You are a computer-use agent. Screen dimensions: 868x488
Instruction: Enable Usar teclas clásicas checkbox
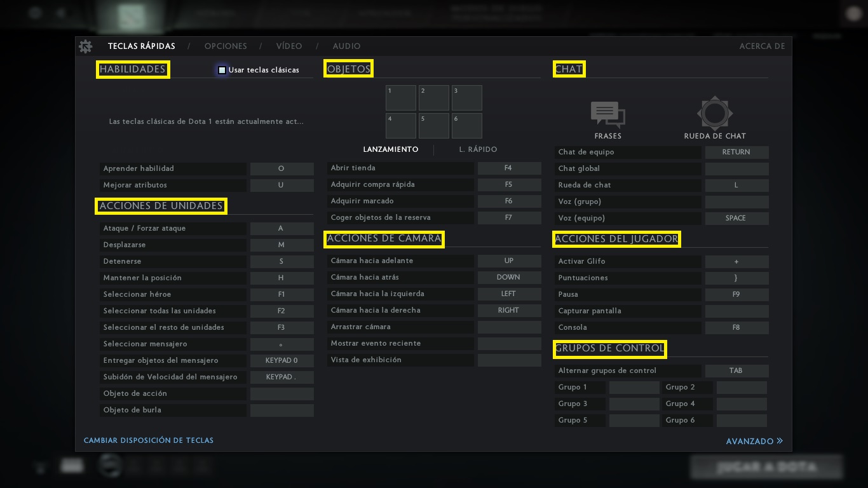coord(222,70)
